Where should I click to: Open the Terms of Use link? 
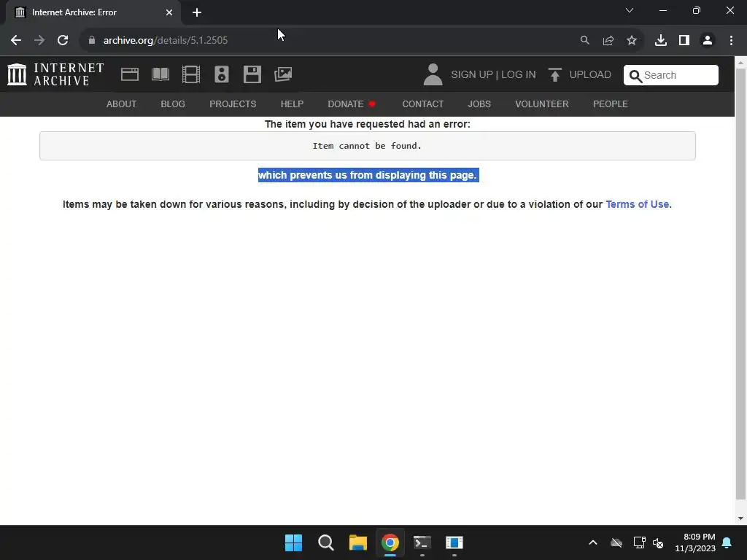click(x=638, y=204)
